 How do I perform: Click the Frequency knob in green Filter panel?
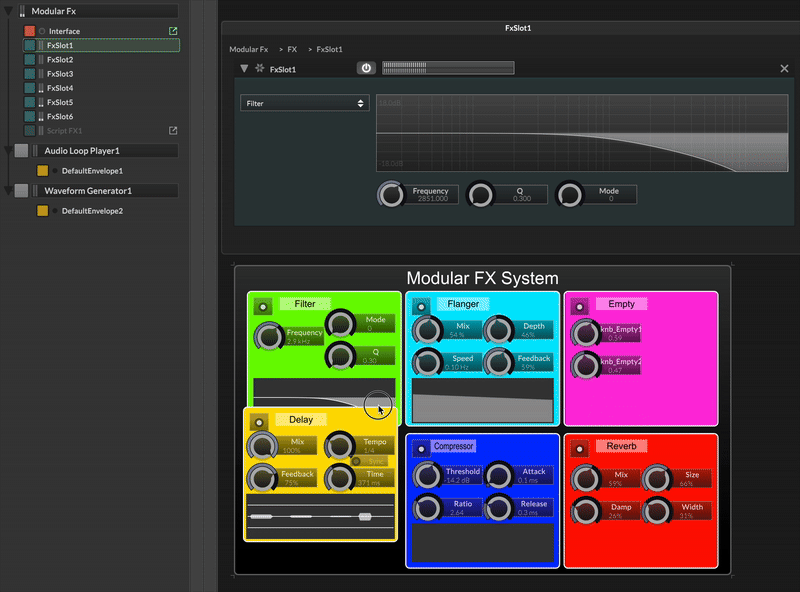[x=269, y=336]
